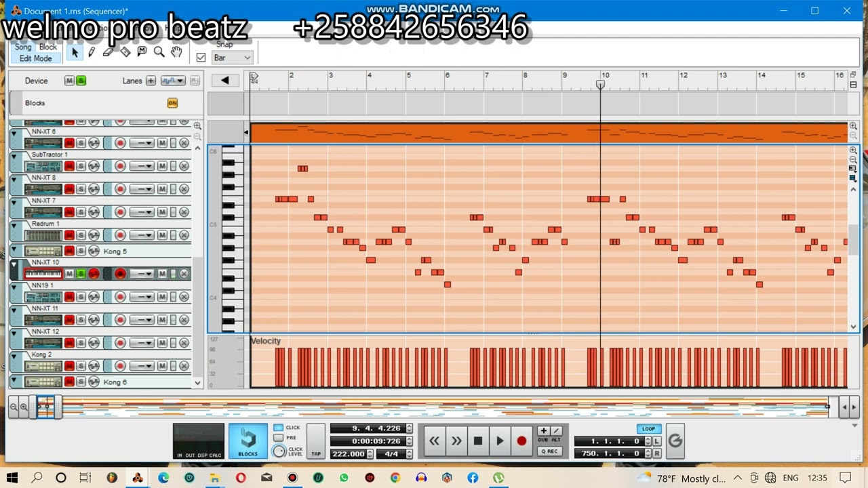Enable record on NN-XT 12 lane
Screen dimensions: 868x488
coord(120,343)
